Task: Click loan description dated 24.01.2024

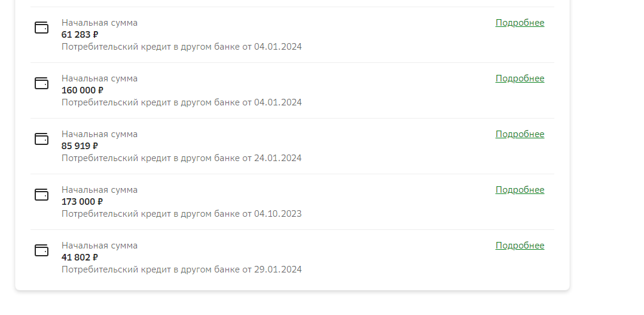Action: [x=181, y=158]
